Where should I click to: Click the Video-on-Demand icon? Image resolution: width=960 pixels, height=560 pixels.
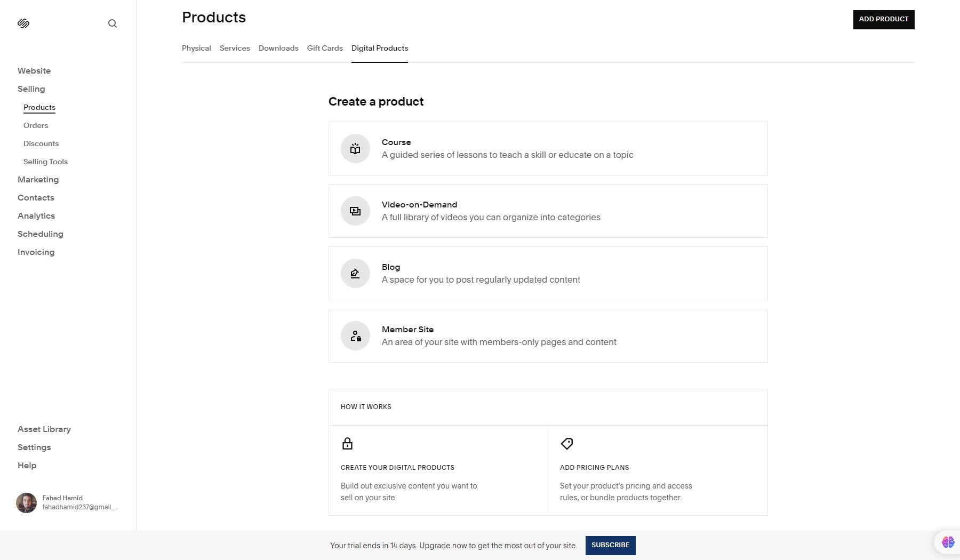[x=355, y=211]
